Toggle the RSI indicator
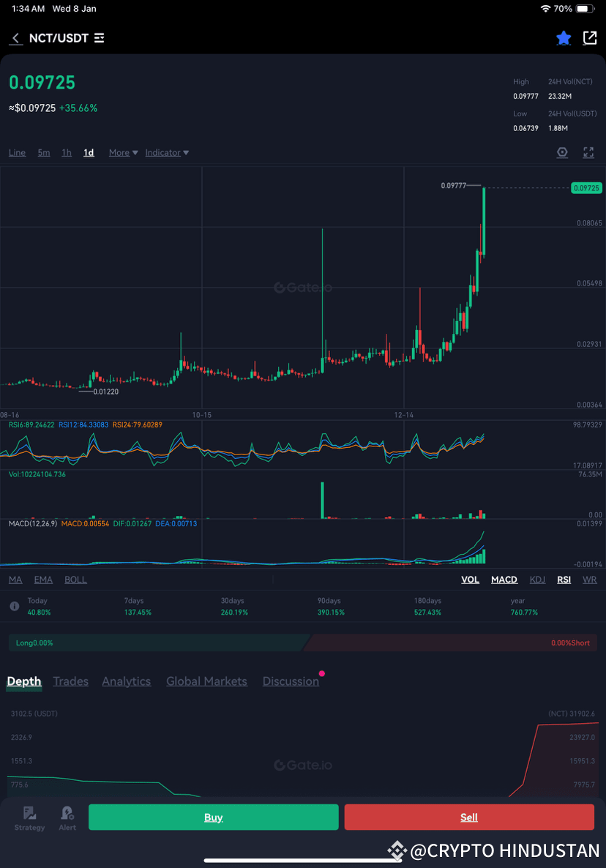 click(x=564, y=579)
